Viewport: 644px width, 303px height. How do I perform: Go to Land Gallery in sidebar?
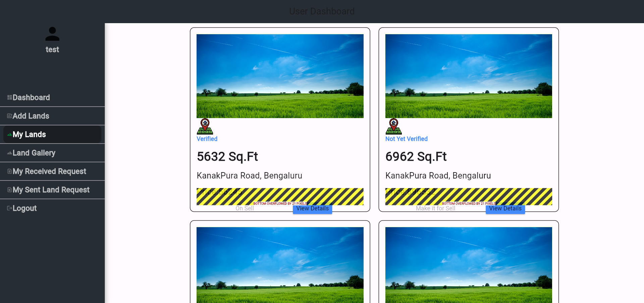[52, 153]
